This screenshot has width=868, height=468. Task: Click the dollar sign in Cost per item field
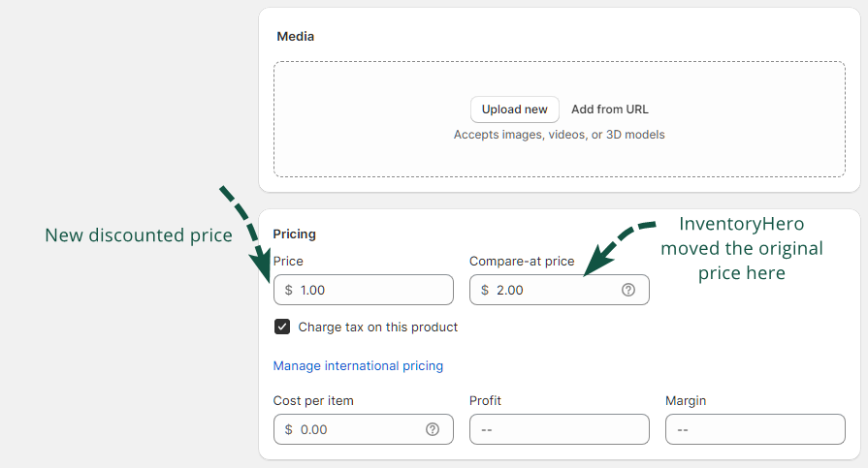(289, 429)
